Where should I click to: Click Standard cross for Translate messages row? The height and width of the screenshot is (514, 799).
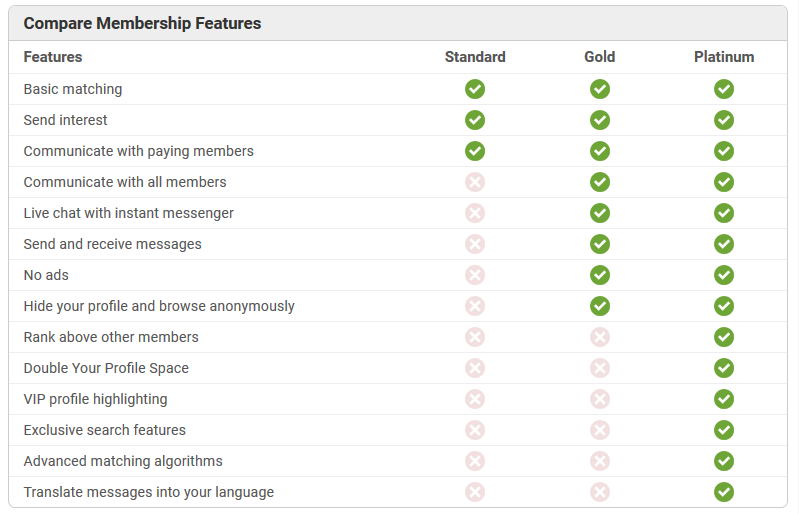(x=475, y=492)
